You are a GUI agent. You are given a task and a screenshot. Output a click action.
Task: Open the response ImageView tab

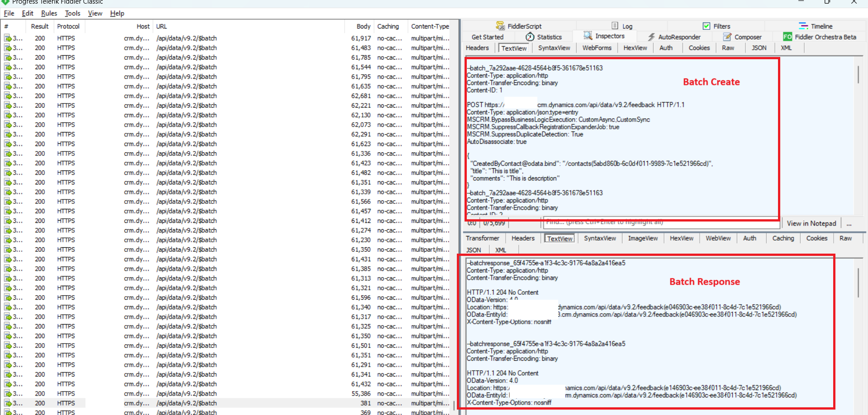click(643, 238)
